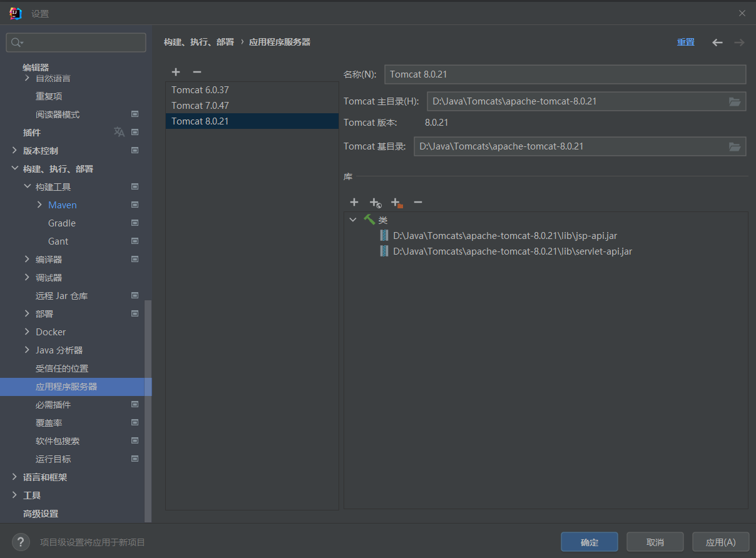Remove selected server with minus icon
Image resolution: width=756 pixels, height=558 pixels.
click(x=197, y=73)
